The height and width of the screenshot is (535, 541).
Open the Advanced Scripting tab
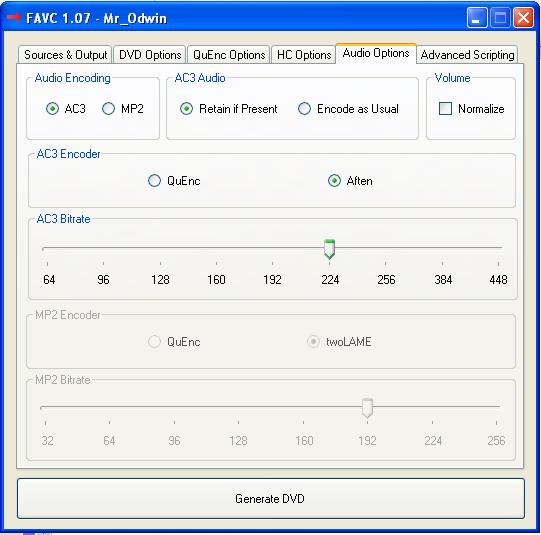pyautogui.click(x=468, y=55)
